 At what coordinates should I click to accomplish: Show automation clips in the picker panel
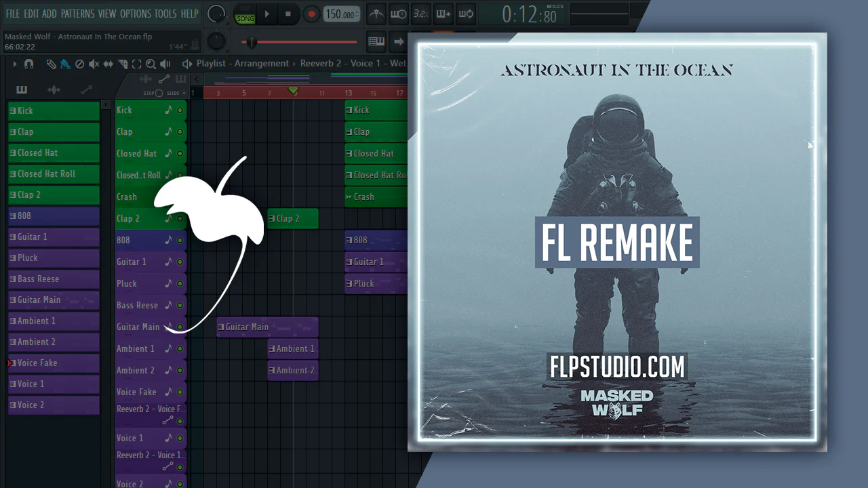point(86,90)
